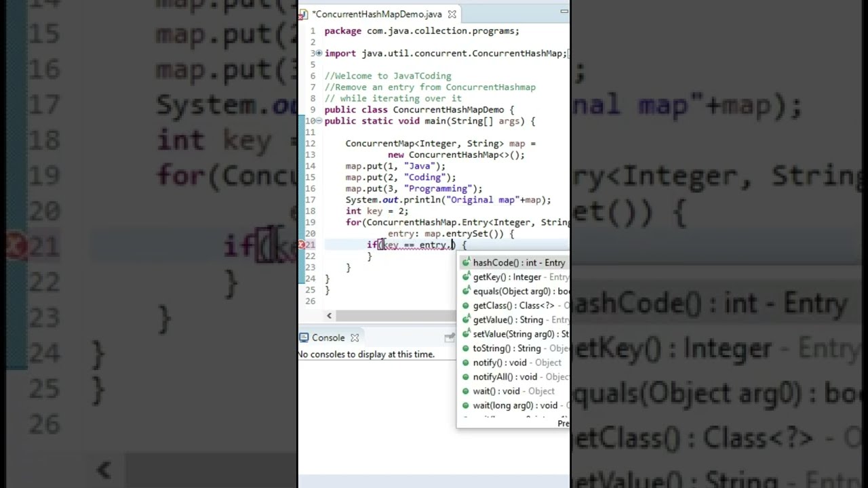Click 'entry: map.entrySet()) {' line
This screenshot has height=488, width=868.
(x=451, y=234)
